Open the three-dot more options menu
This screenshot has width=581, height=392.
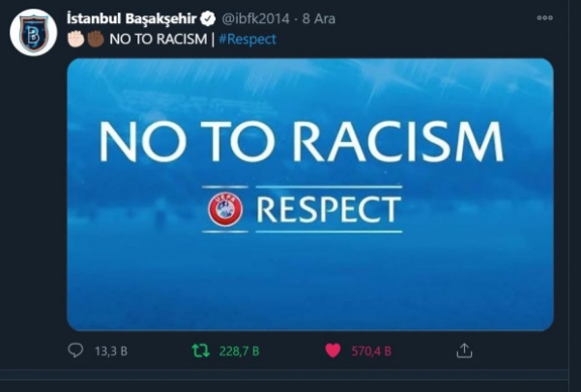[x=544, y=17]
